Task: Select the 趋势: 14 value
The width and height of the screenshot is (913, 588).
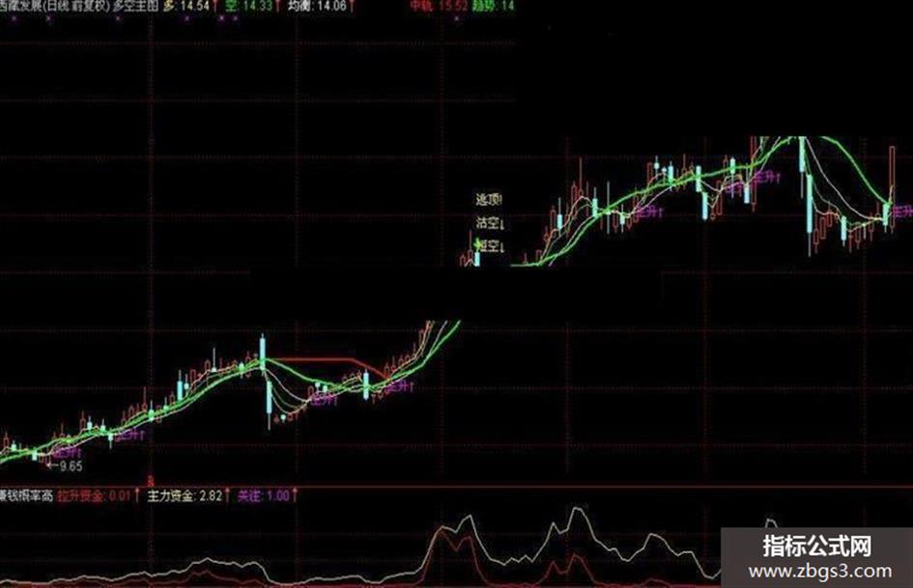Action: (x=494, y=7)
